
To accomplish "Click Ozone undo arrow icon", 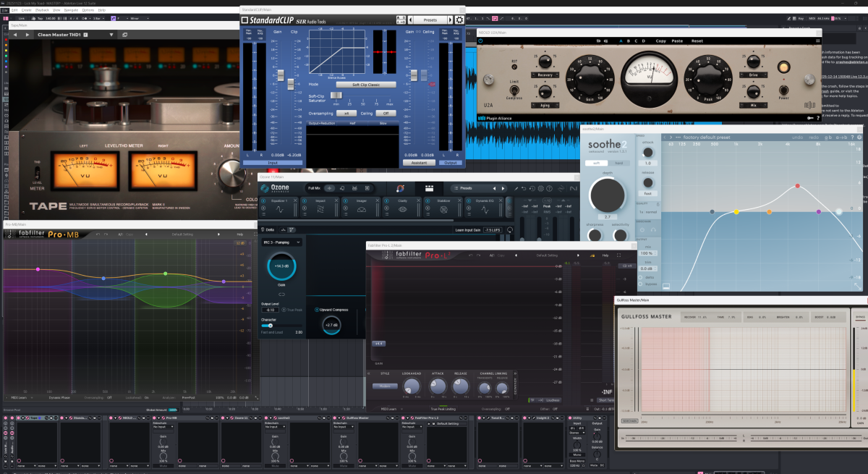I will [524, 188].
